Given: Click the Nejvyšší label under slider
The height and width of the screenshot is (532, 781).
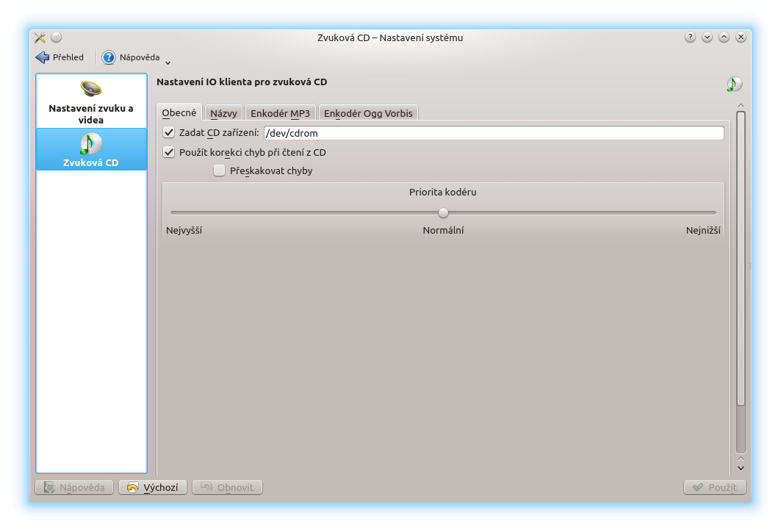Looking at the screenshot, I should click(x=184, y=230).
